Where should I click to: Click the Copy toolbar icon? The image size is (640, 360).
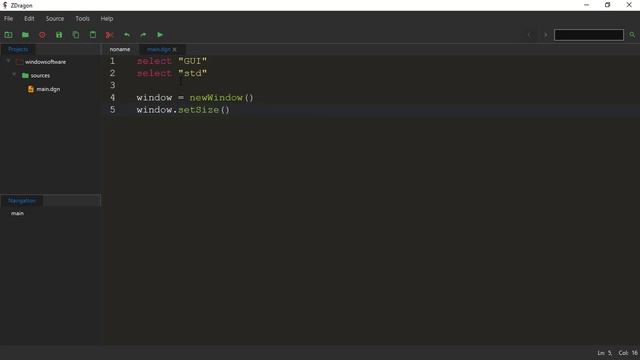(76, 35)
